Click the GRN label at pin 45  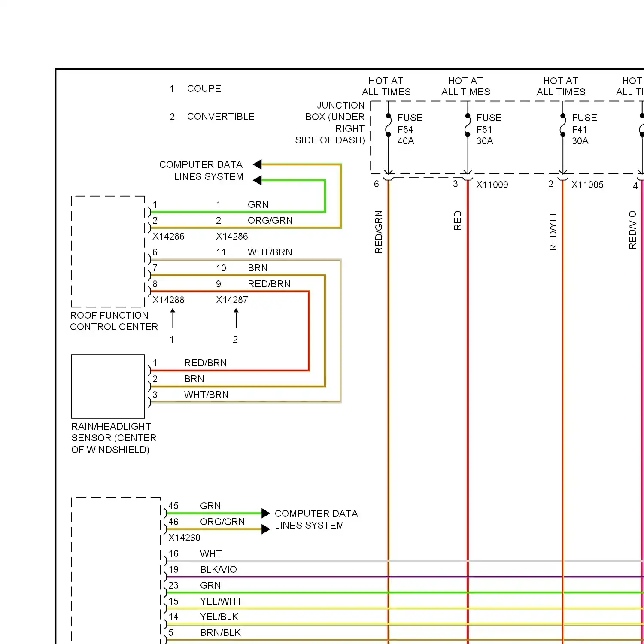click(x=210, y=506)
